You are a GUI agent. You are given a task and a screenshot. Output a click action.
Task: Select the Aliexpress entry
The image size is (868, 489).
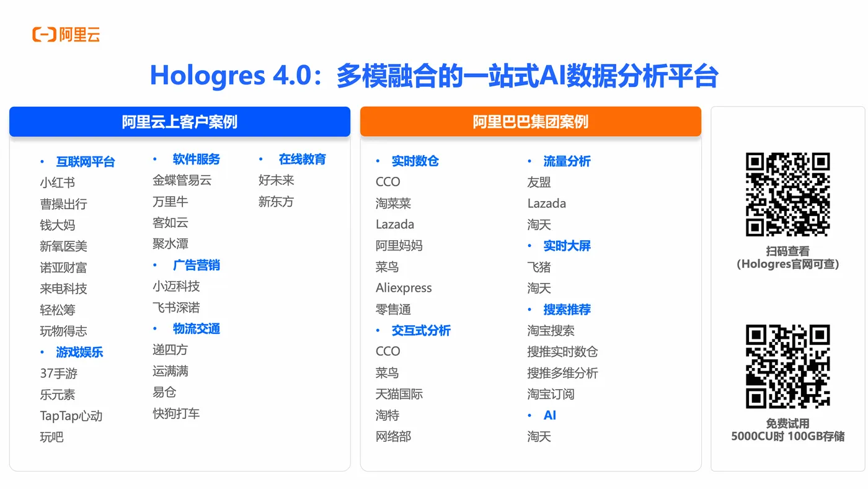tap(404, 288)
